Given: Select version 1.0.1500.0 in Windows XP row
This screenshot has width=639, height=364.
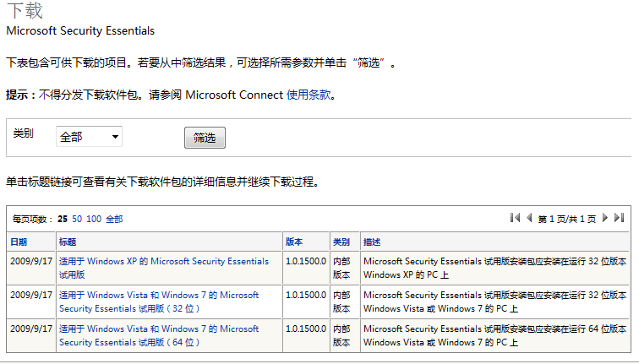Looking at the screenshot, I should 306,261.
